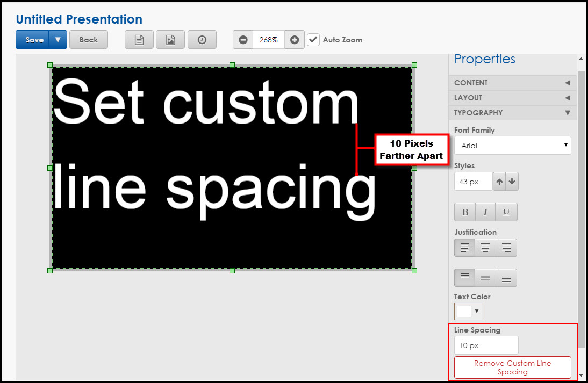588x383 pixels.
Task: Open the Save button dropdown arrow
Action: click(58, 40)
